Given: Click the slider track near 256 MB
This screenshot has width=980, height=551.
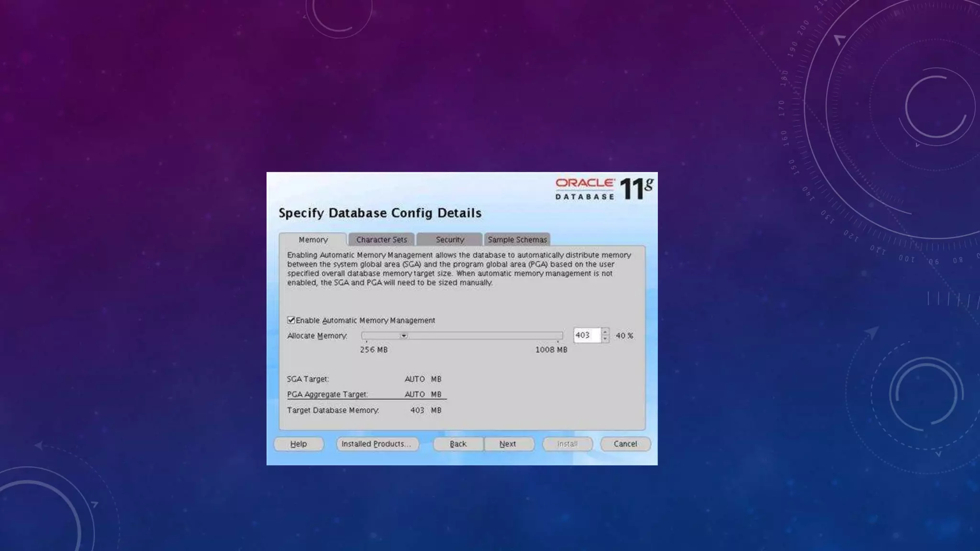Looking at the screenshot, I should tap(371, 336).
